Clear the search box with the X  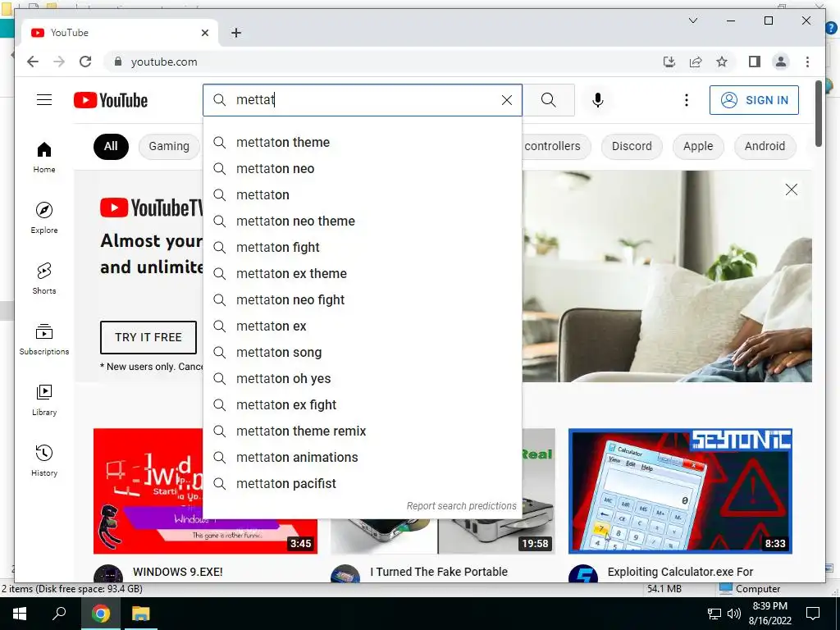(507, 100)
